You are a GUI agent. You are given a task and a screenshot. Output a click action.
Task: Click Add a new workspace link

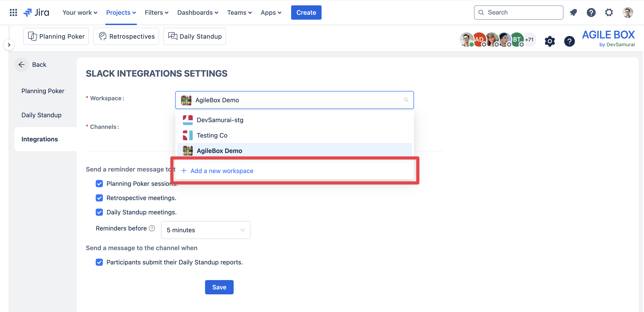(222, 171)
